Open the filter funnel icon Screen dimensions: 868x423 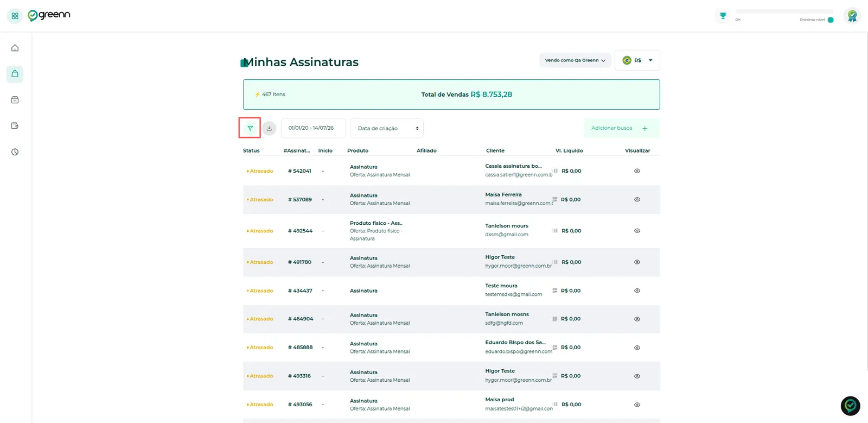tap(250, 128)
